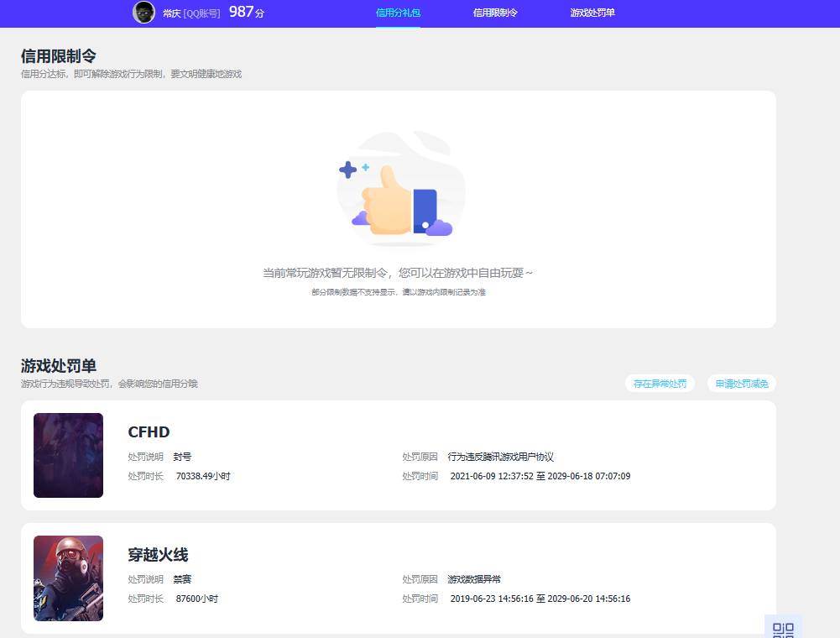This screenshot has width=840, height=638.
Task: Open the 穿越火线 game cover thumbnail
Action: coord(68,578)
